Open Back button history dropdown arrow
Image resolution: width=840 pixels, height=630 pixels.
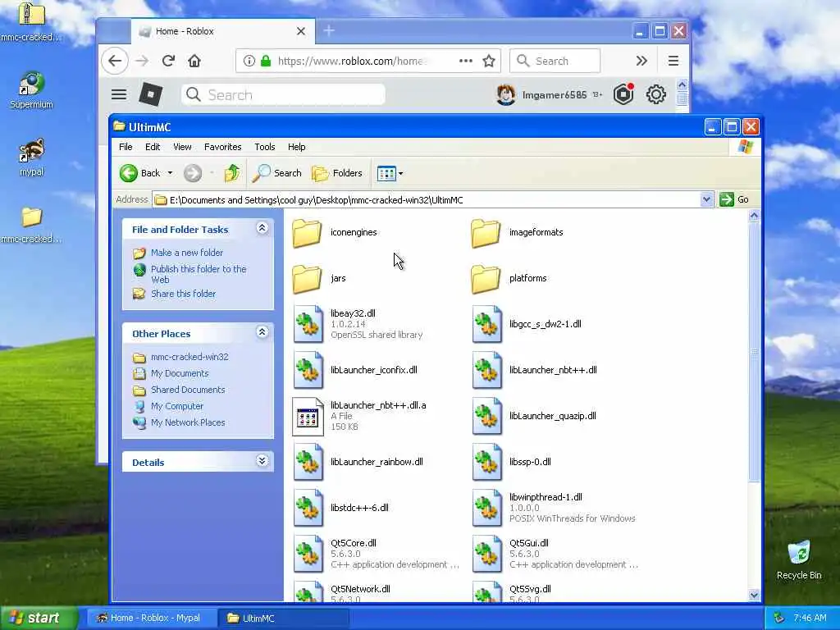pyautogui.click(x=170, y=173)
